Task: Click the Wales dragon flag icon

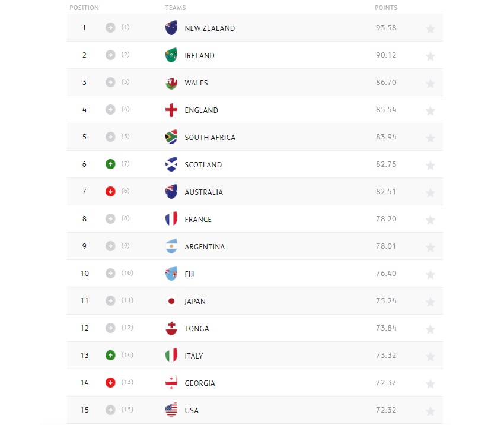Action: tap(171, 83)
